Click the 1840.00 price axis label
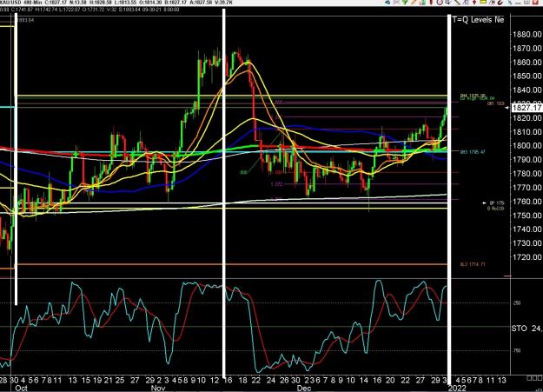Screen dimensions: 543x392 click(527, 90)
